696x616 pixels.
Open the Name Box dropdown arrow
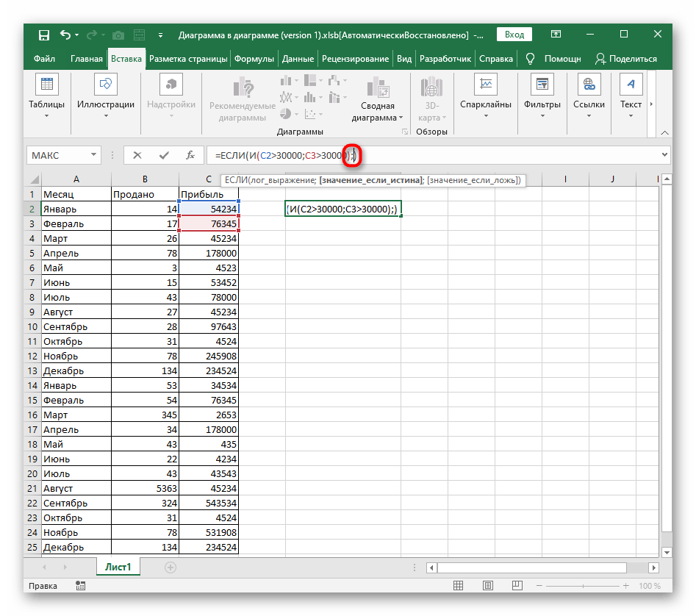pyautogui.click(x=93, y=155)
